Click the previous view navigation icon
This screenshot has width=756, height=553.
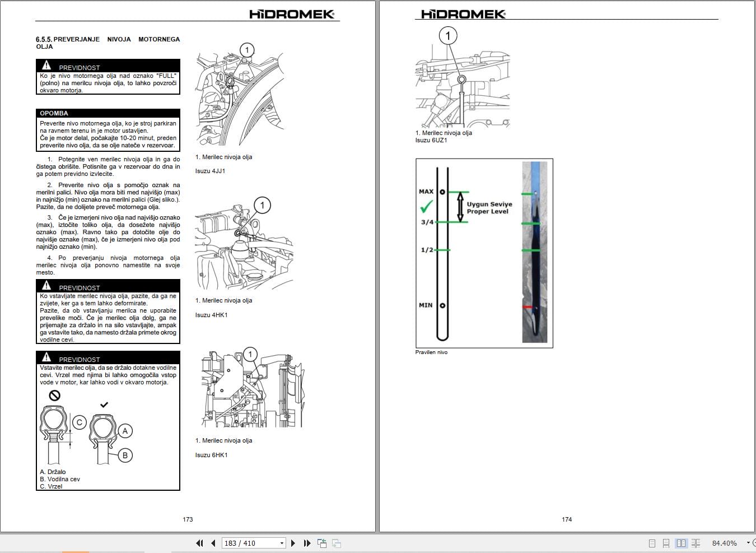322,543
